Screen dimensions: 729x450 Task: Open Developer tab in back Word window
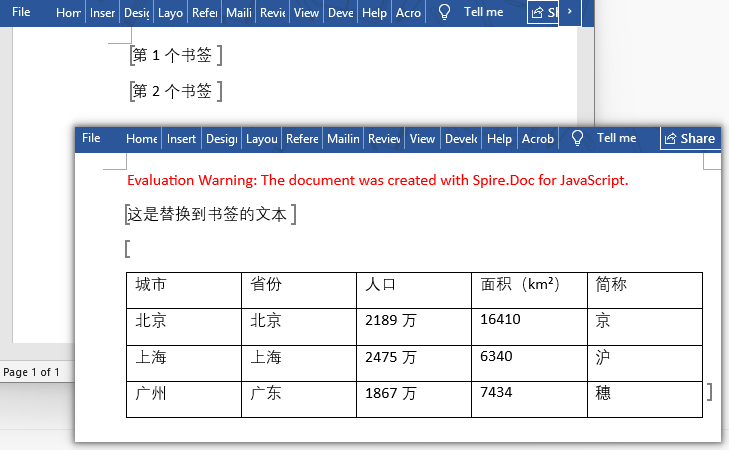(x=341, y=13)
